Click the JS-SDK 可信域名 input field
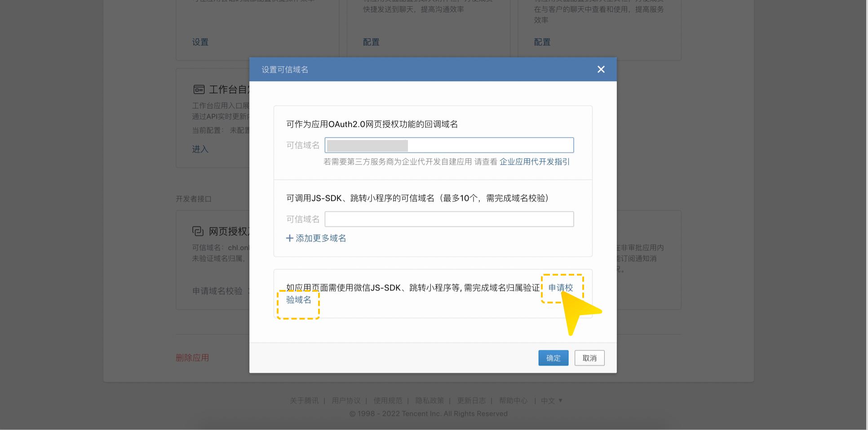This screenshot has width=868, height=430. pos(449,219)
